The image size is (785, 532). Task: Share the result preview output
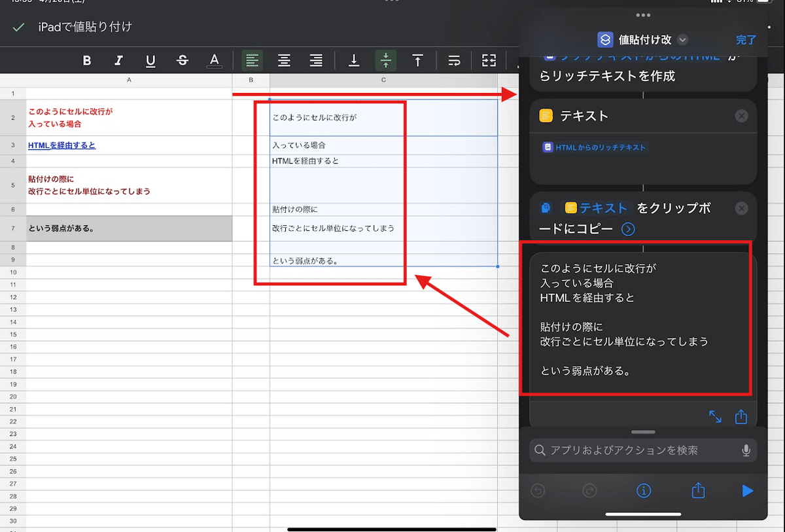pos(741,417)
